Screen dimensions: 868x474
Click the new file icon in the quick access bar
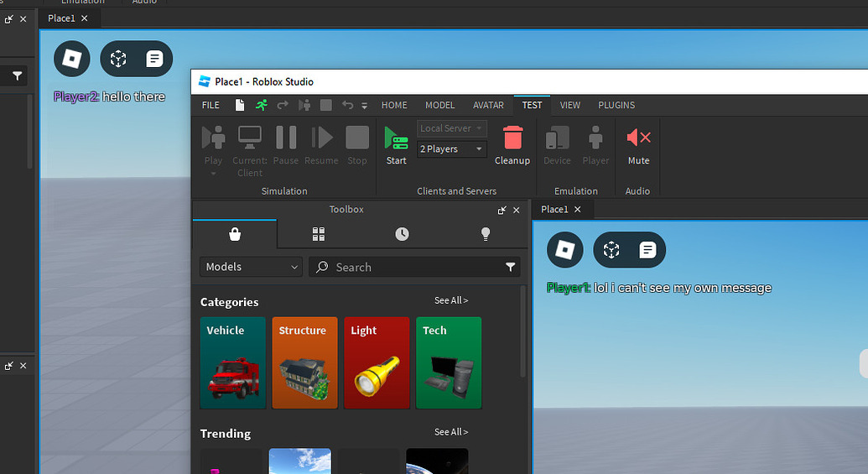point(240,105)
